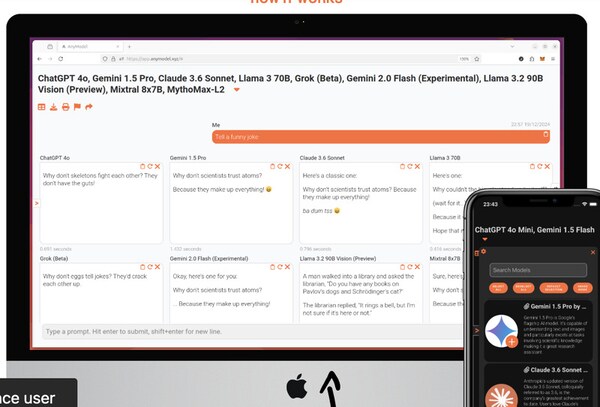The width and height of the screenshot is (600, 407).
Task: Click the download conversation icon
Action: point(54,106)
